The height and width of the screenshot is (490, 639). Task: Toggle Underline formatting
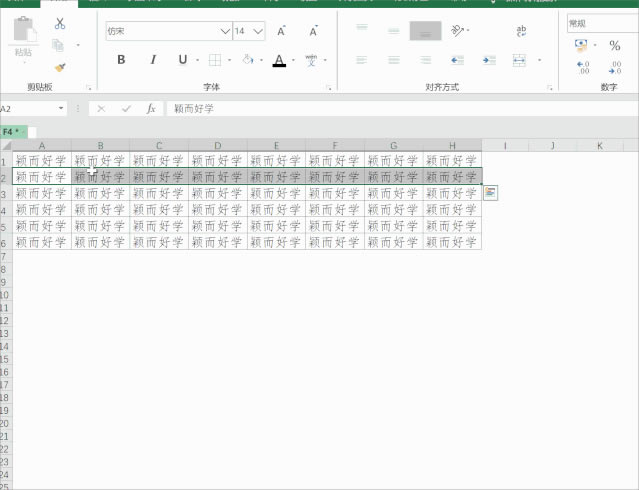(x=182, y=60)
